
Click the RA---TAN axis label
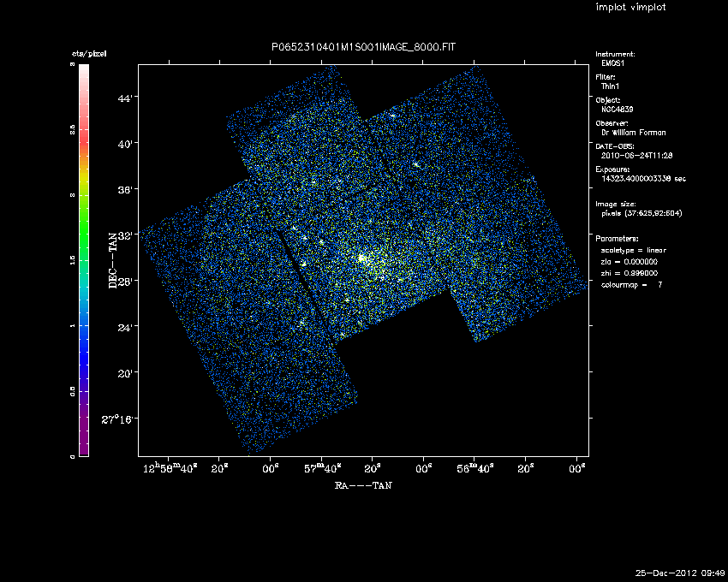pos(363,485)
